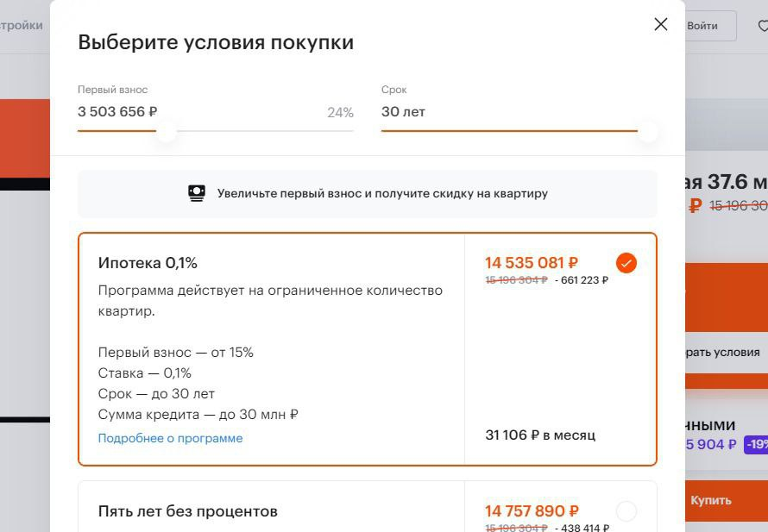The image size is (768, 532).
Task: Click the Срок slider handle
Action: tap(646, 132)
